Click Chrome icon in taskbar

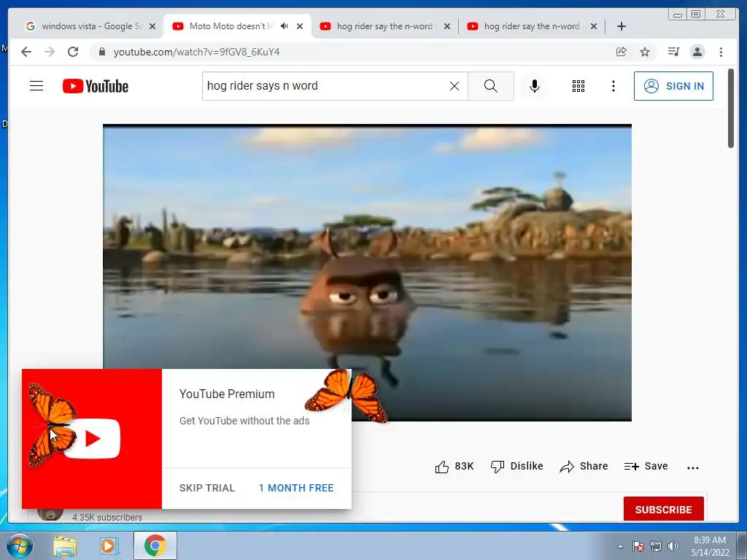[x=155, y=545]
